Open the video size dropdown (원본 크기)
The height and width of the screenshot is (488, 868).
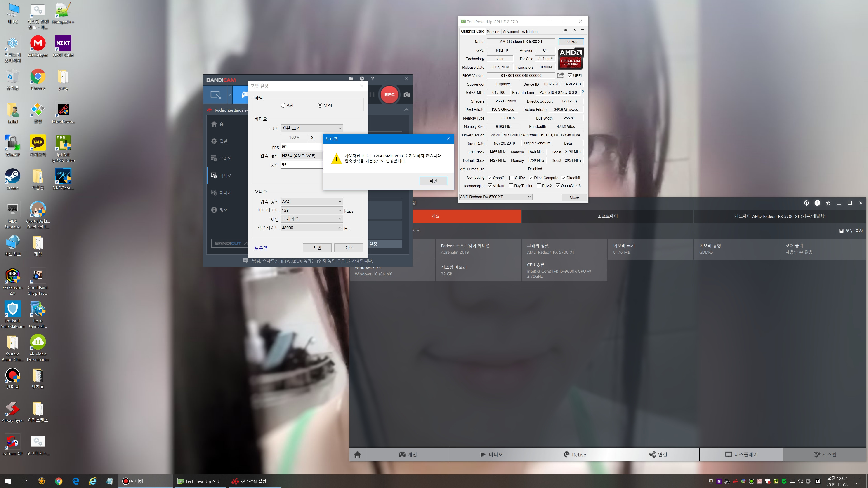coord(312,128)
